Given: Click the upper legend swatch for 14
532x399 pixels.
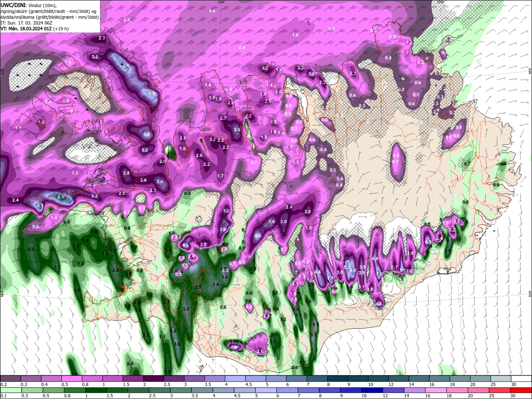Looking at the screenshot, I should (419, 379).
